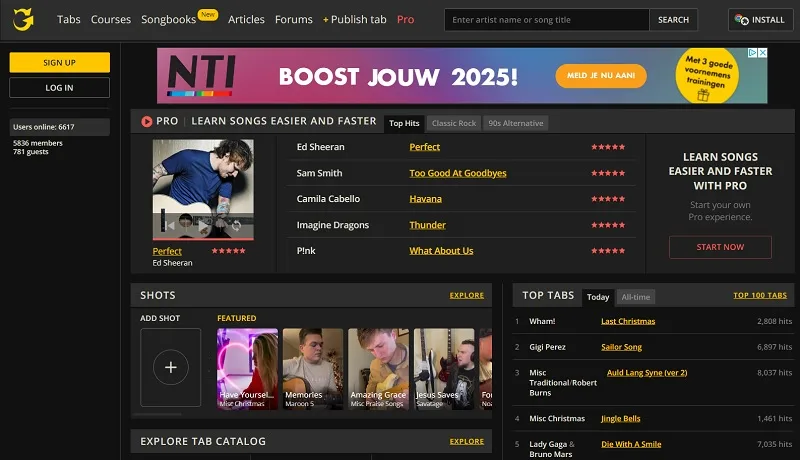This screenshot has height=460, width=800.
Task: Open Songbooks in the navigation bar
Action: coord(168,19)
